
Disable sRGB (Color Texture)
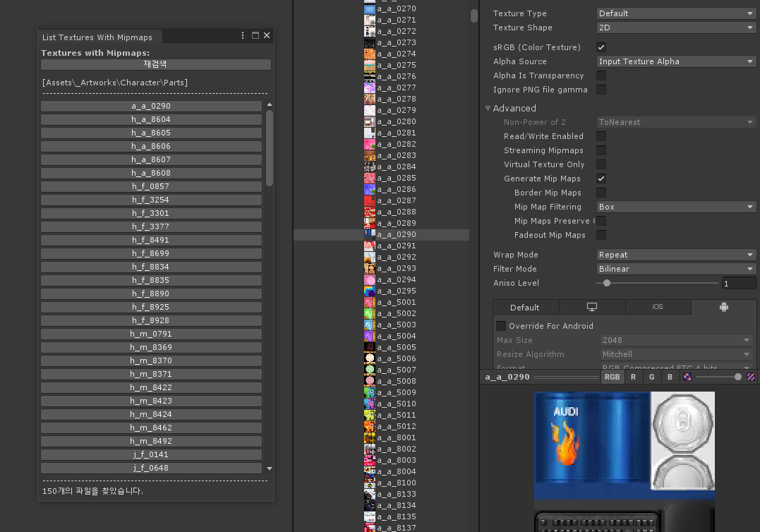(x=601, y=47)
